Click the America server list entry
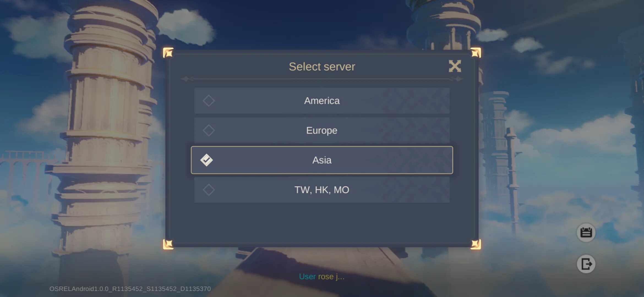The width and height of the screenshot is (644, 297). click(x=322, y=100)
